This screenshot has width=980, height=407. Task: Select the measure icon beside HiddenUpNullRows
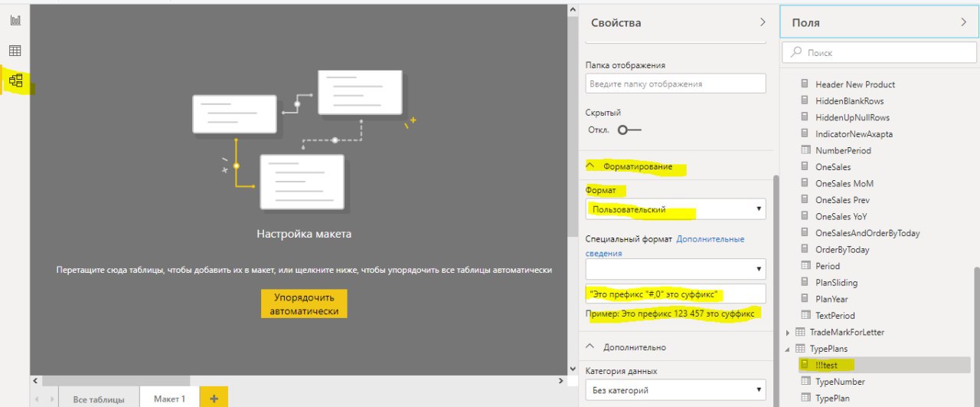click(805, 117)
